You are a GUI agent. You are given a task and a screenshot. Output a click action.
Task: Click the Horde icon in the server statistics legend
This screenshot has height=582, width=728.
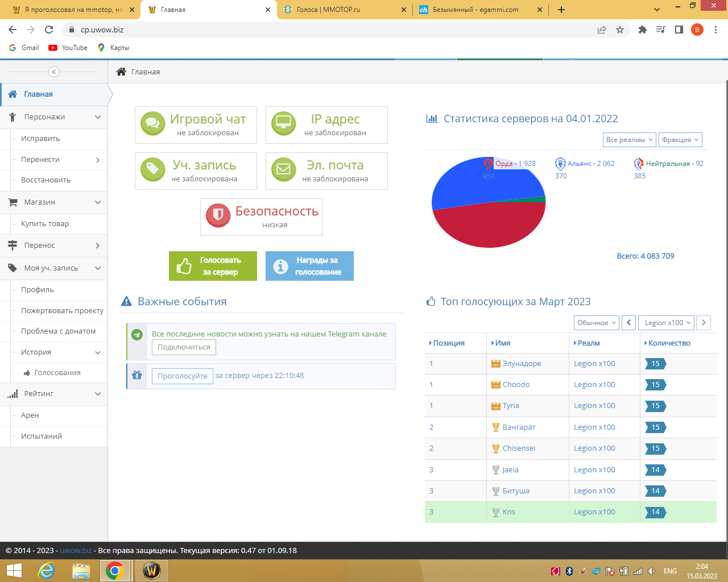tap(488, 164)
